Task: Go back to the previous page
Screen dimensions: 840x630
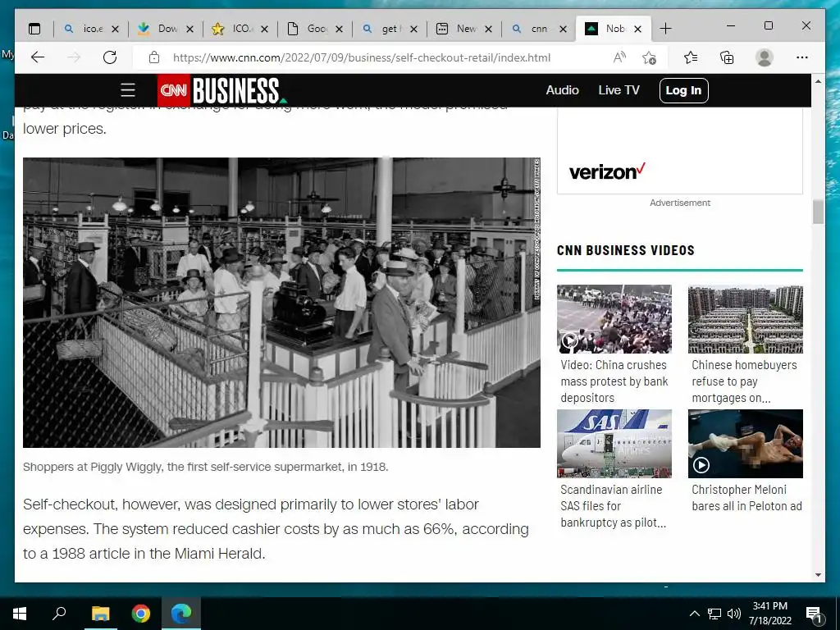Action: point(38,57)
